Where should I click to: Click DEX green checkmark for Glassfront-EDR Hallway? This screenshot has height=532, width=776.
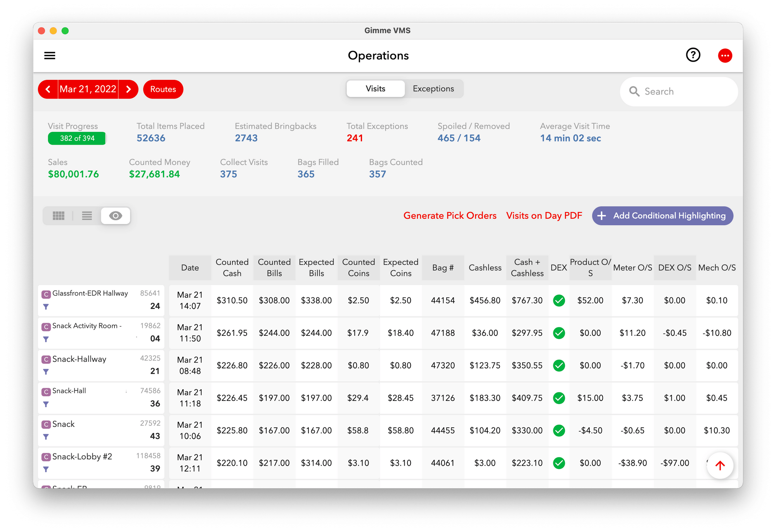559,301
